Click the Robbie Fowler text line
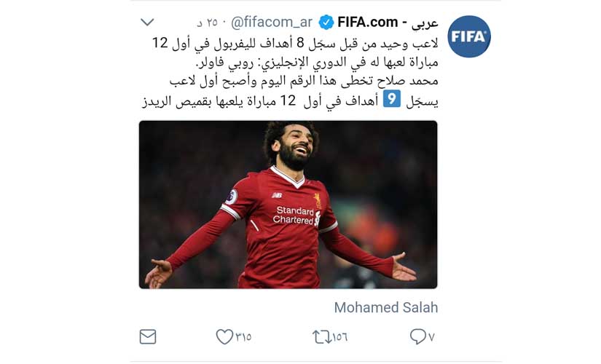The image size is (601, 364). [x=317, y=63]
